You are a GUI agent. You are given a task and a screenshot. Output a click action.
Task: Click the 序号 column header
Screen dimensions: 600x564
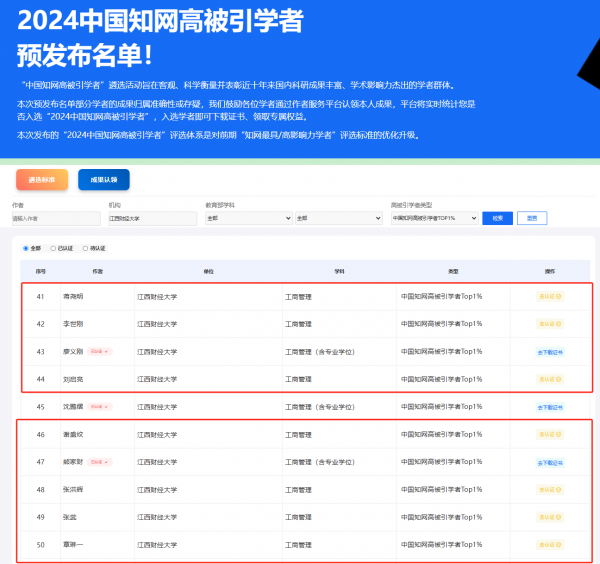[x=41, y=271]
